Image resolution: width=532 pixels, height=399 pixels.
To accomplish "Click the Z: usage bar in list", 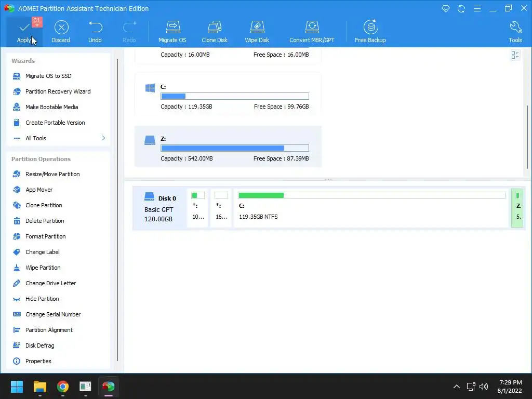I will [235, 148].
